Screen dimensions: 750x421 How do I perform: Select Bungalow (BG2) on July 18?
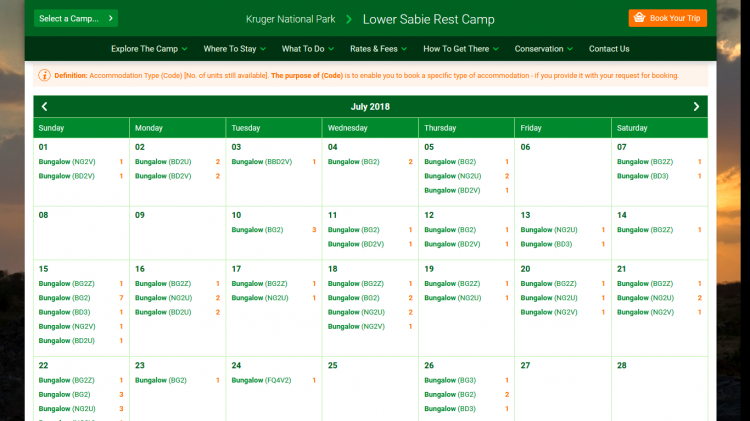(353, 298)
